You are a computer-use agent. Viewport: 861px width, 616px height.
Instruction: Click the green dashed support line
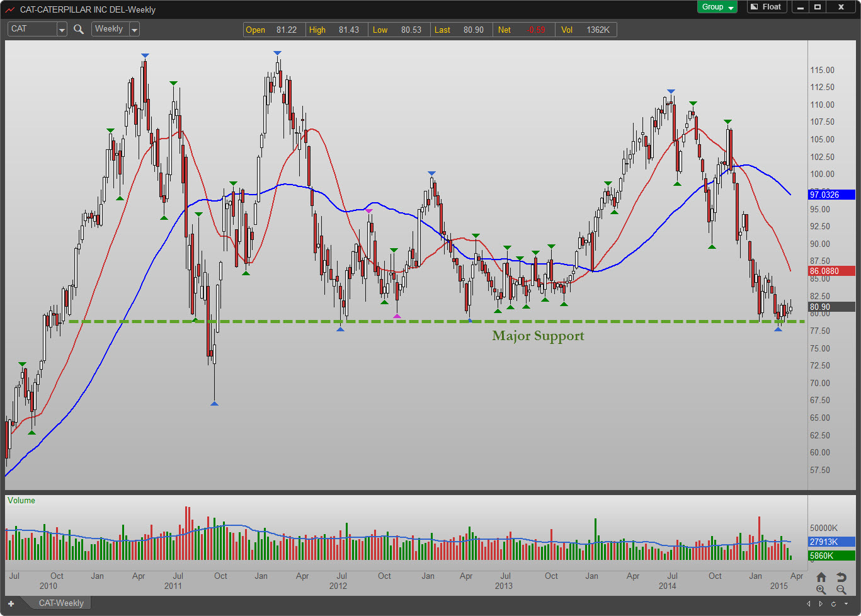pos(436,321)
